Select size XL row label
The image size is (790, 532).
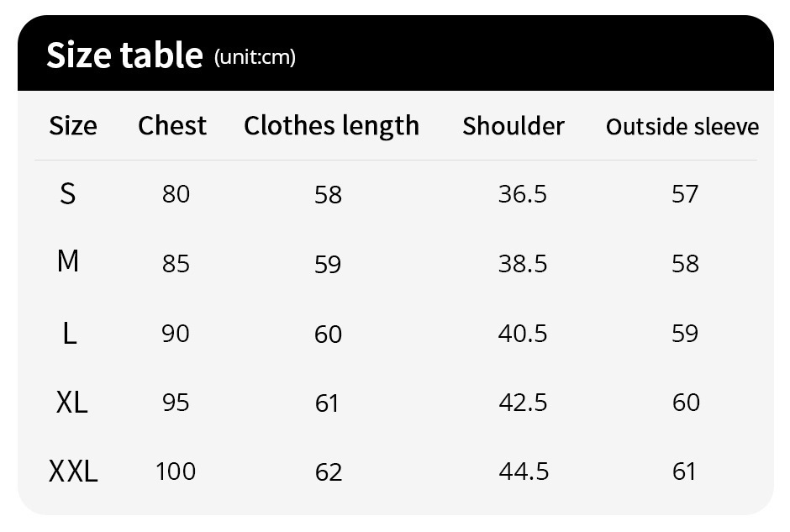point(72,403)
